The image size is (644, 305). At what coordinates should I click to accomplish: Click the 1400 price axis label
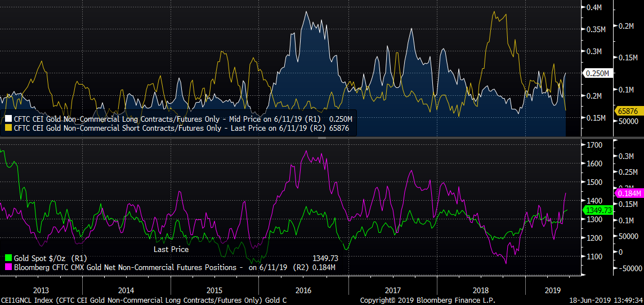click(x=594, y=201)
